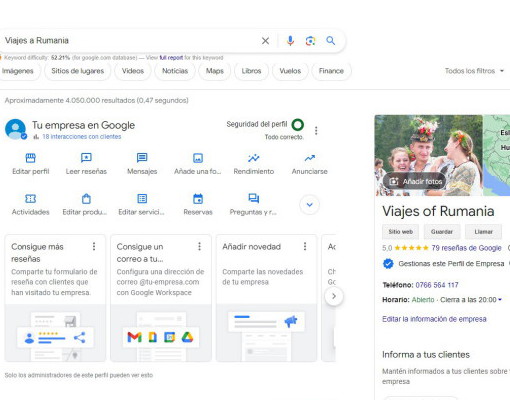Click the Añade una foto icon
The image size is (510, 400).
click(198, 158)
